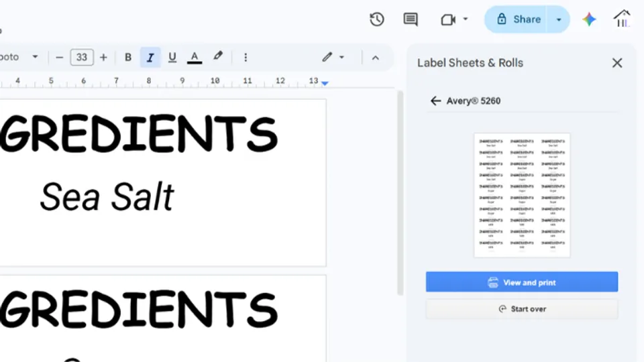Expand the meeting options arrow
This screenshot has height=362, width=644.
pos(466,19)
